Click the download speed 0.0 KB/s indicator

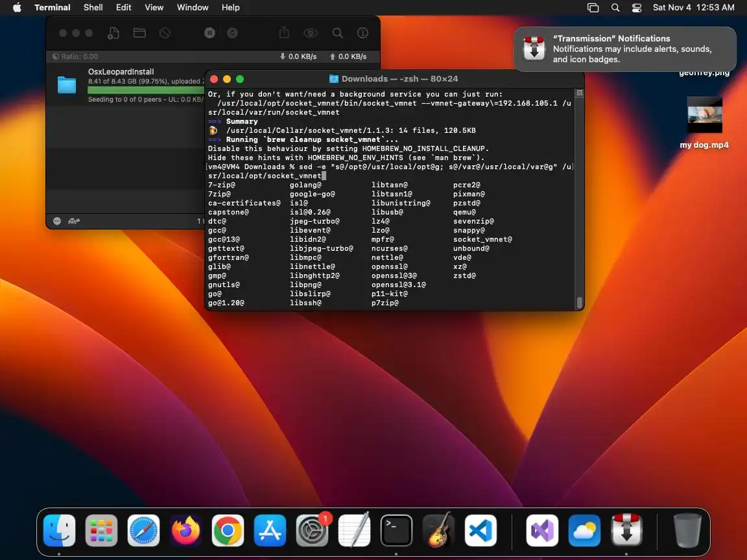[x=298, y=56]
